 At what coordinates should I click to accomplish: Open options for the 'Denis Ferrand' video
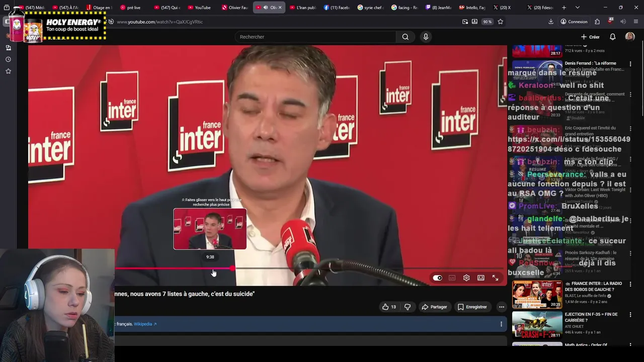coord(630,64)
